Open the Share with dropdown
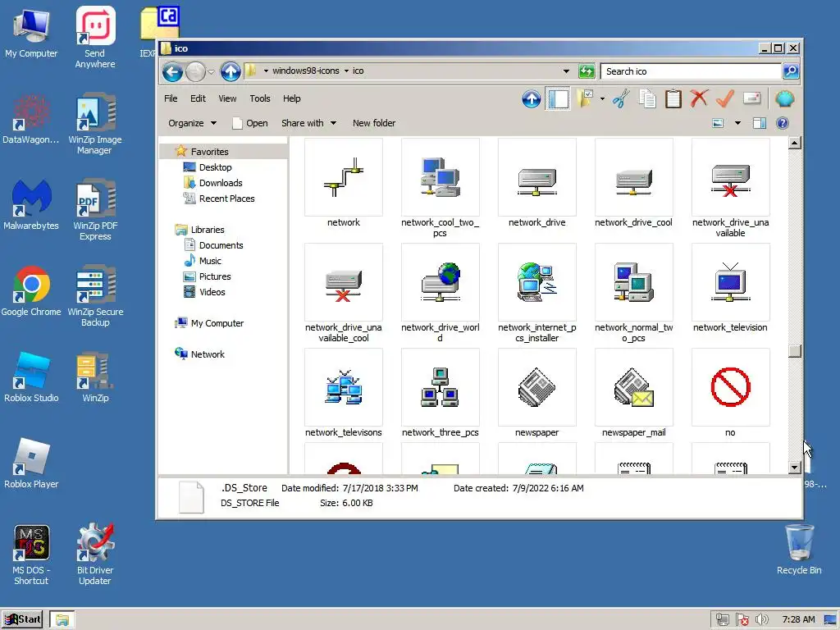840x630 pixels. point(308,123)
